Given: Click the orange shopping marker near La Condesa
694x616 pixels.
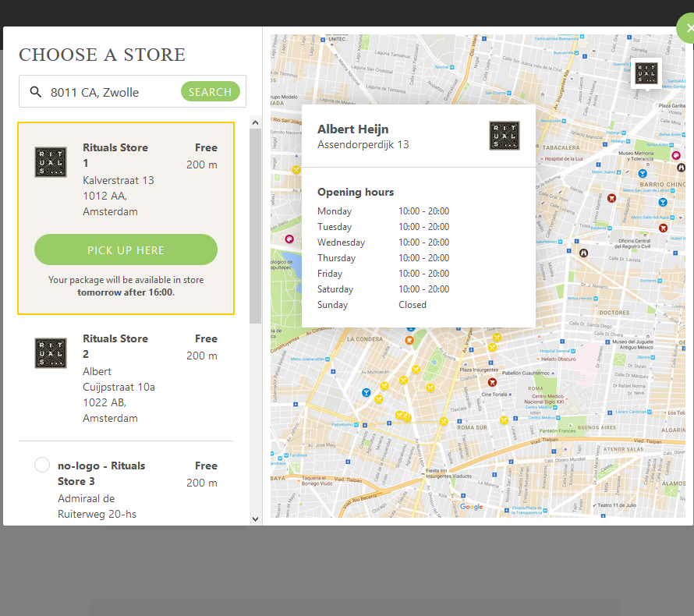Looking at the screenshot, I should [x=409, y=340].
